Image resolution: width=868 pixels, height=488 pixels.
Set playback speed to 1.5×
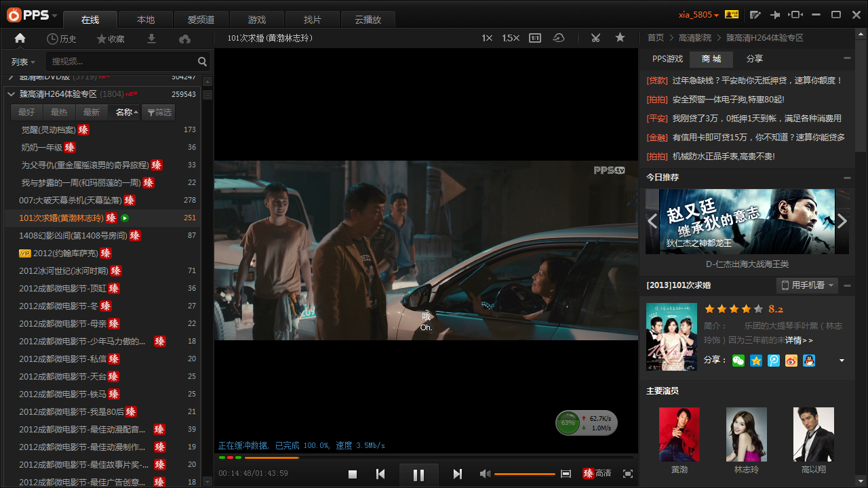[511, 39]
